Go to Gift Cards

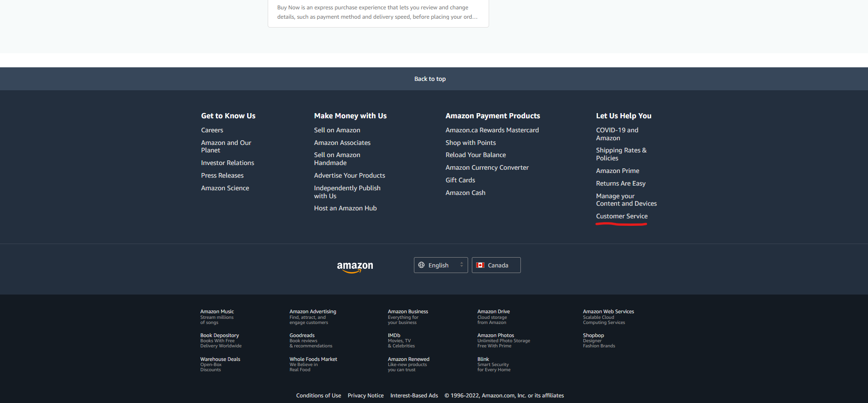click(x=460, y=180)
